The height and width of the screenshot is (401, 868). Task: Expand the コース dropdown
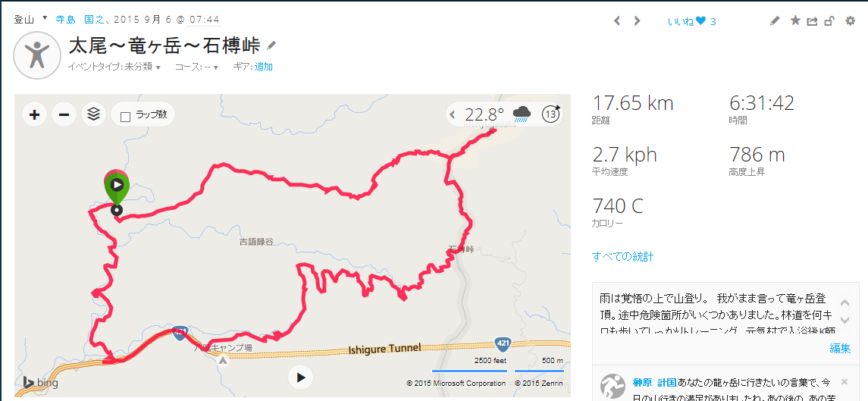pos(196,67)
